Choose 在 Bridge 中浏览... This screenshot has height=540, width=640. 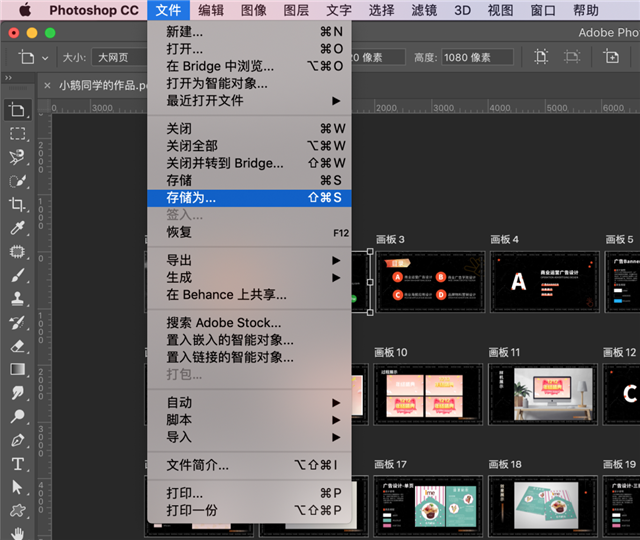coord(249,66)
